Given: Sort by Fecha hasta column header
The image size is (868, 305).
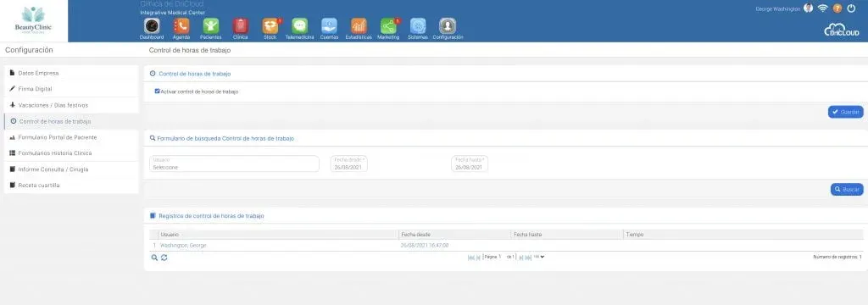Looking at the screenshot, I should 566,235.
